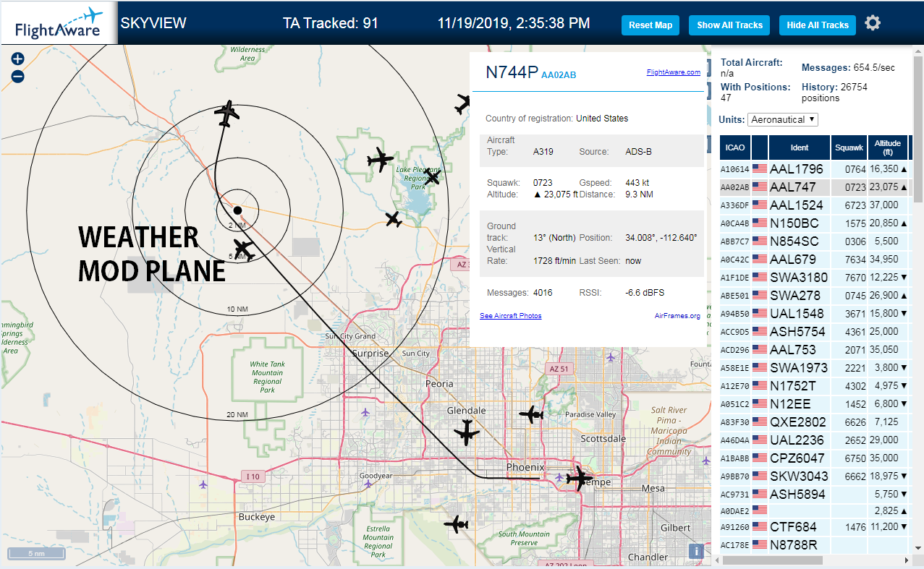Click the US flag icon in the AAL1796 row

(760, 169)
